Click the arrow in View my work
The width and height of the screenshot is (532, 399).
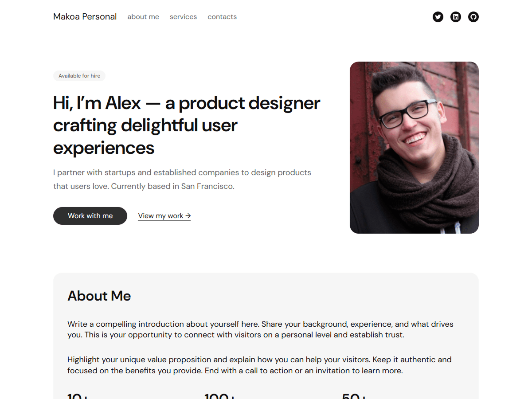coord(188,216)
